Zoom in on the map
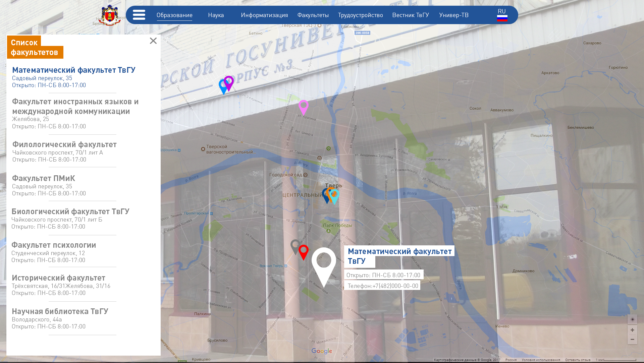Screen dimensions: 644x363 632,330
